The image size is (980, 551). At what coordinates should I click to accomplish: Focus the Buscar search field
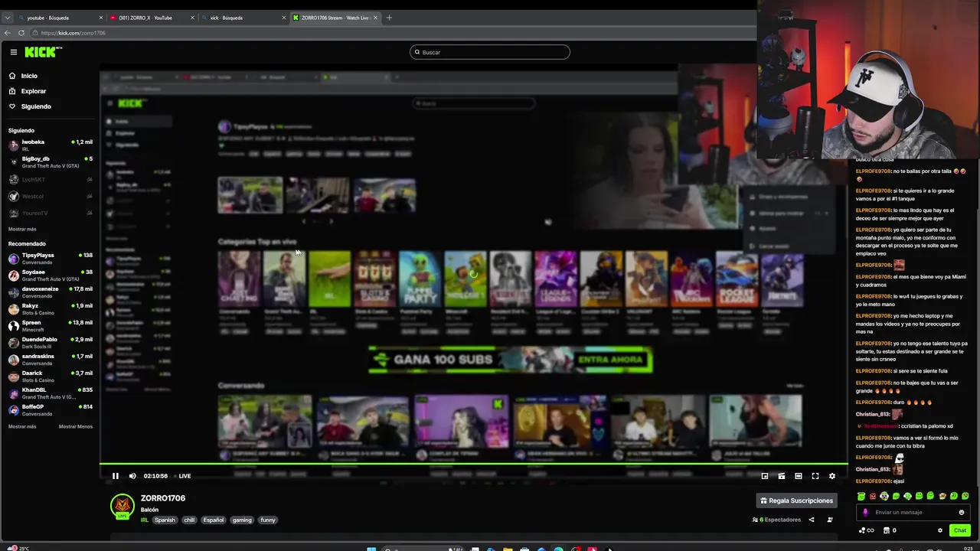pos(490,52)
